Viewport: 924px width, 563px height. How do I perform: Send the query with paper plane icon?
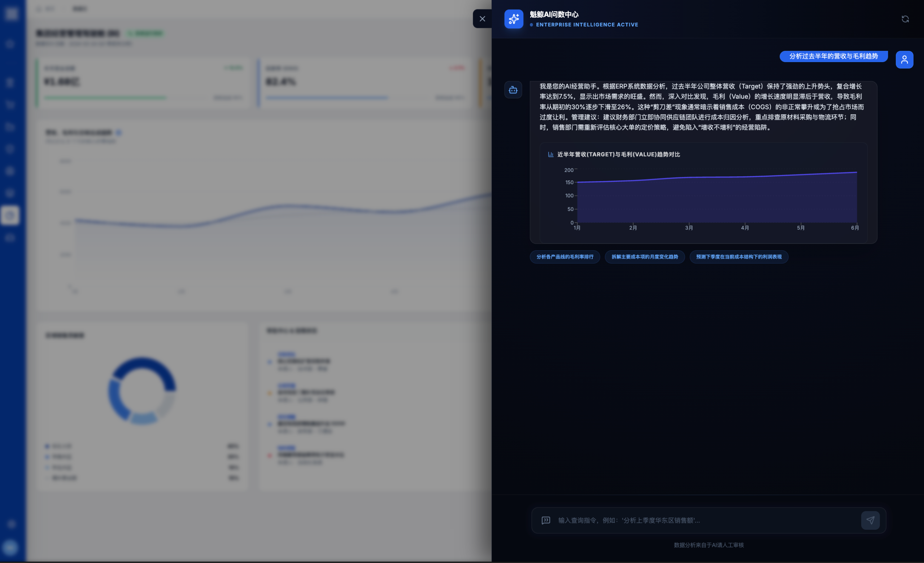[x=870, y=520]
